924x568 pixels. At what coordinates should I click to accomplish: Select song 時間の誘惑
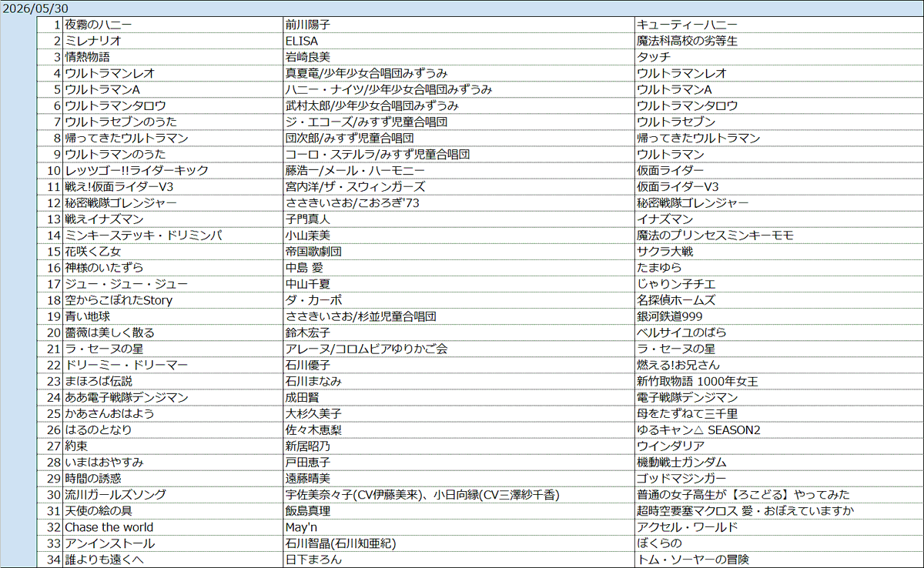point(92,477)
